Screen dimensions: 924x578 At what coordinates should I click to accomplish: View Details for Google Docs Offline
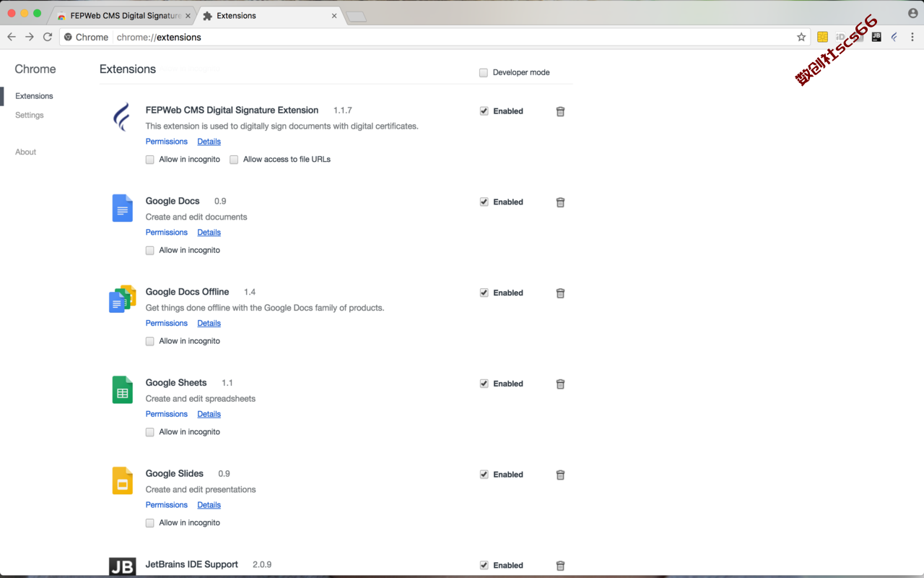[x=209, y=324]
